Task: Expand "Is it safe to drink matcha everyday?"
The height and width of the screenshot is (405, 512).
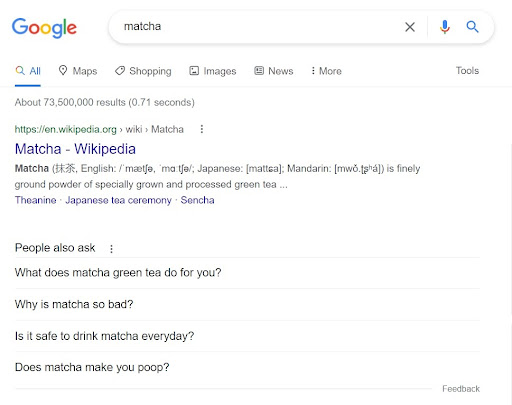Action: point(247,336)
